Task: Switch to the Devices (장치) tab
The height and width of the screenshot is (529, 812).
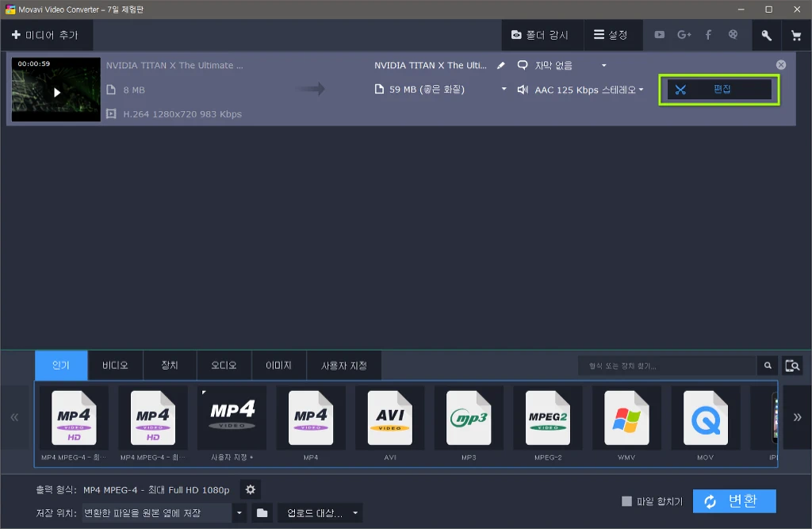Action: click(170, 366)
